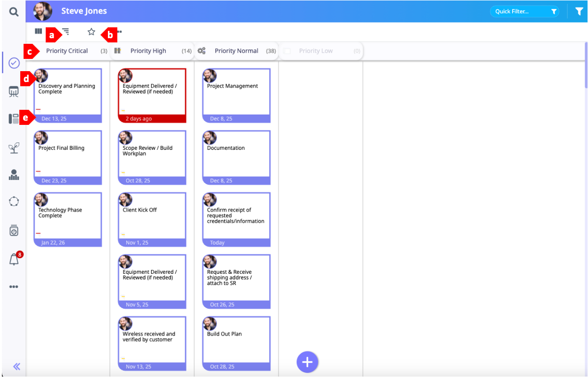Click the plant sprout sidebar icon
Image resolution: width=588 pixels, height=377 pixels.
[x=14, y=148]
